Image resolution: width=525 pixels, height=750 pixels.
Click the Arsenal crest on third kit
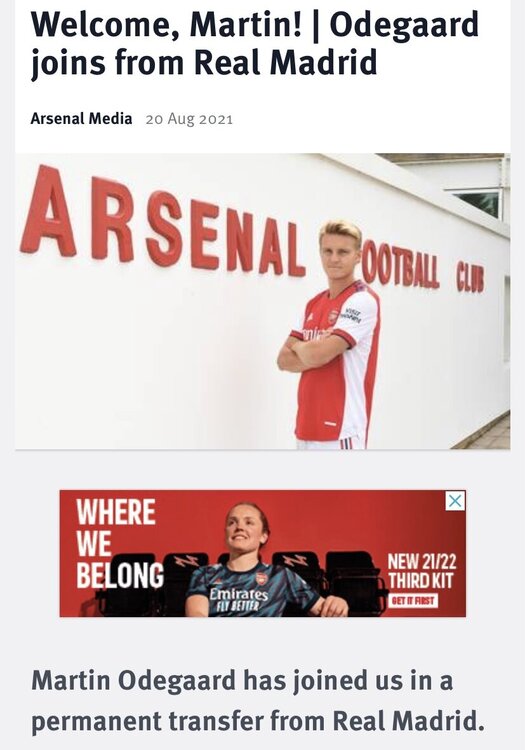click(260, 579)
